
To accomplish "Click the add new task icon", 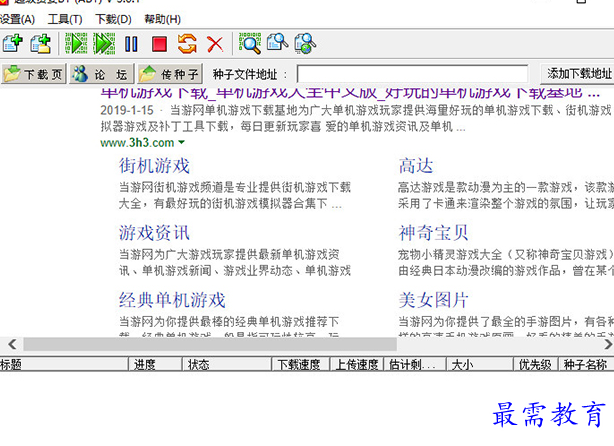I will click(13, 43).
